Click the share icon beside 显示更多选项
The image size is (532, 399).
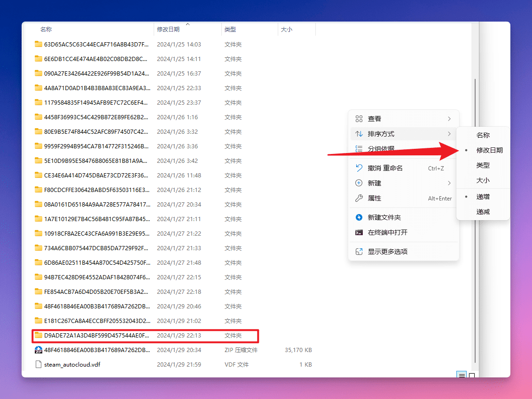359,252
